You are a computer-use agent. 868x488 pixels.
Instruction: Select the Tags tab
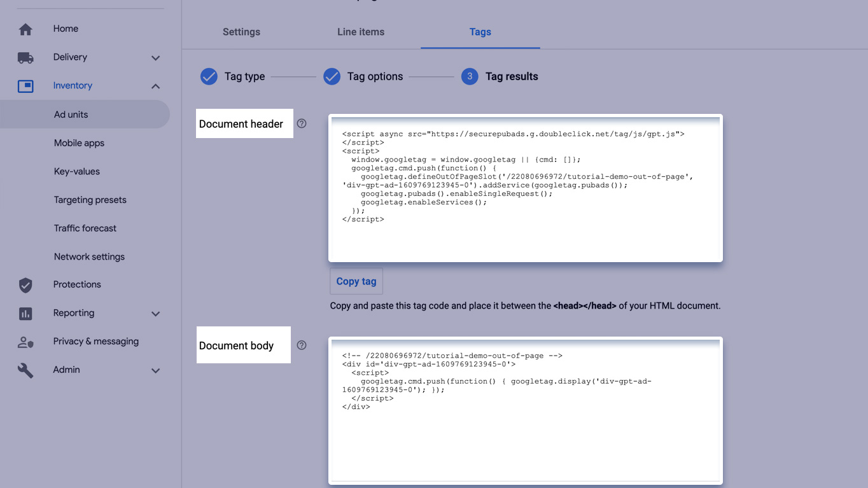[x=480, y=32]
